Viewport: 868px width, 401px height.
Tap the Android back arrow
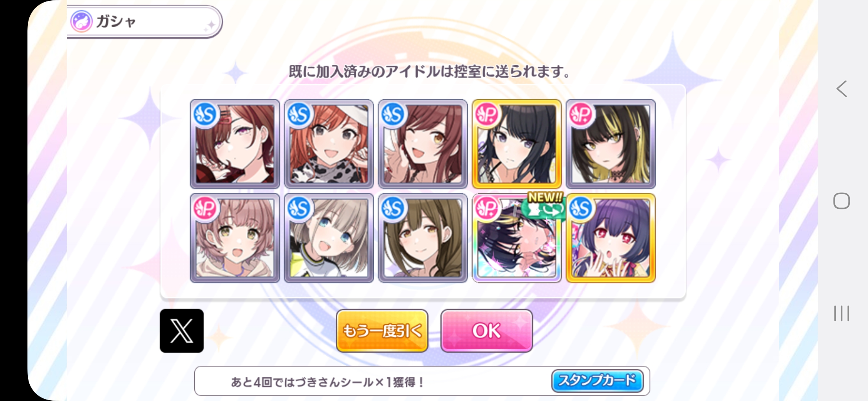tap(842, 89)
